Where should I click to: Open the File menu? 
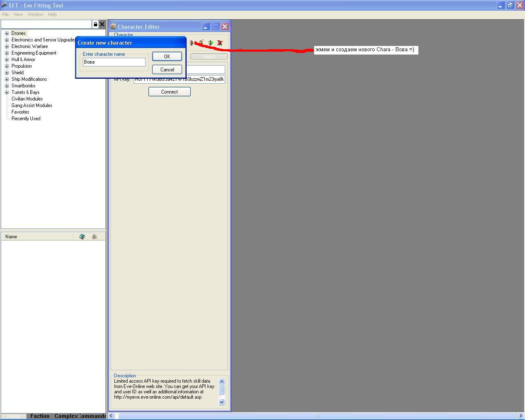point(5,14)
